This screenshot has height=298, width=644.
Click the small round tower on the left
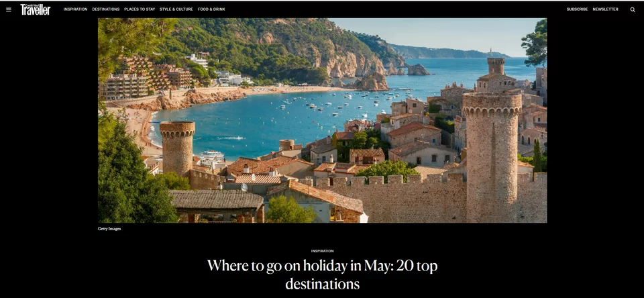coord(177,147)
